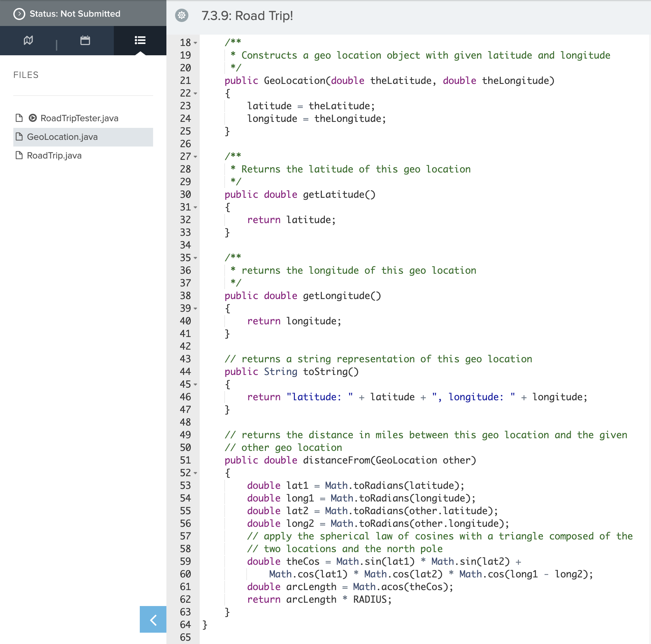The width and height of the screenshot is (651, 644).
Task: Click the settings gear beside "7.3.9: Road Trip!"
Action: [x=182, y=15]
